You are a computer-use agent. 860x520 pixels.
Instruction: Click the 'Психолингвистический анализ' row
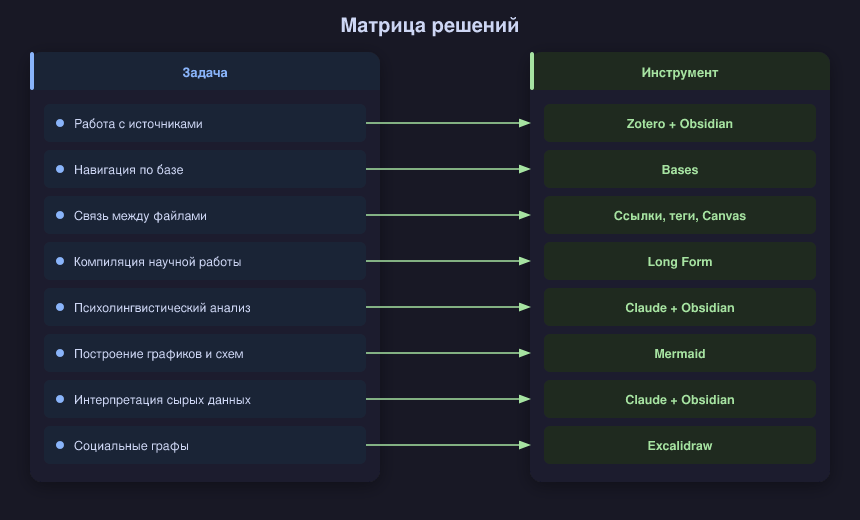click(x=205, y=308)
